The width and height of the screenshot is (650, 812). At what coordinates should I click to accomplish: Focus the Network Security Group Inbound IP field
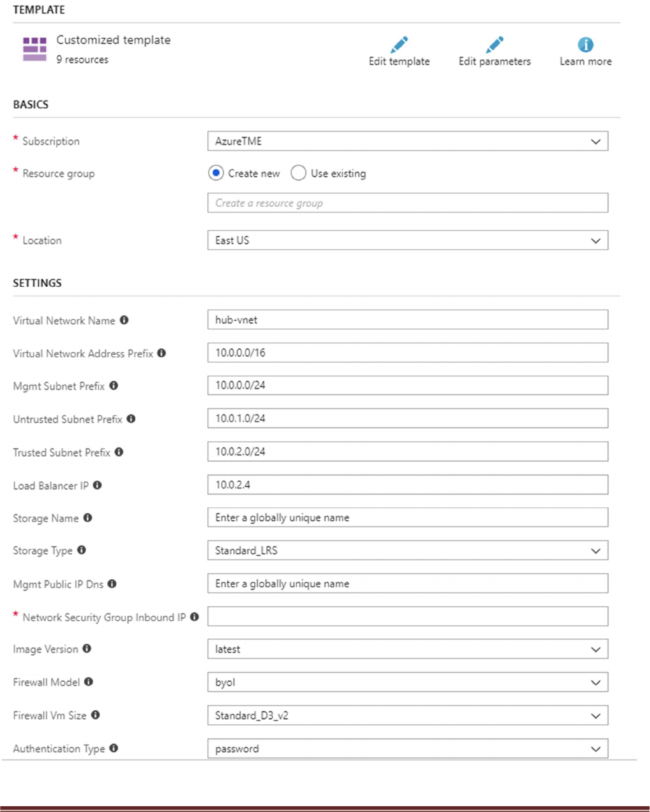[407, 616]
